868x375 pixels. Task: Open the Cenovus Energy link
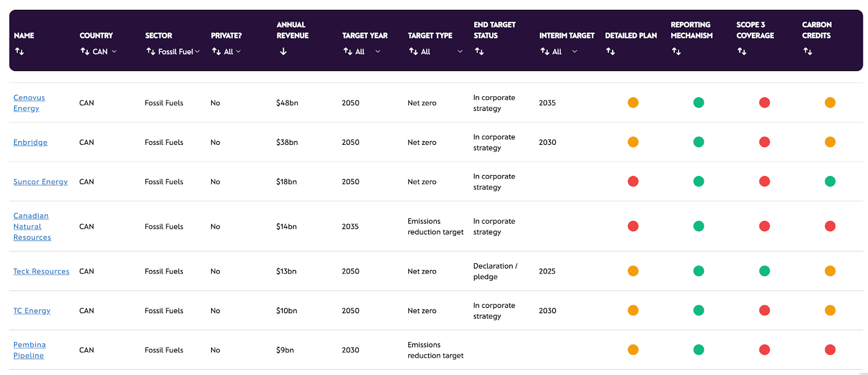pos(29,103)
